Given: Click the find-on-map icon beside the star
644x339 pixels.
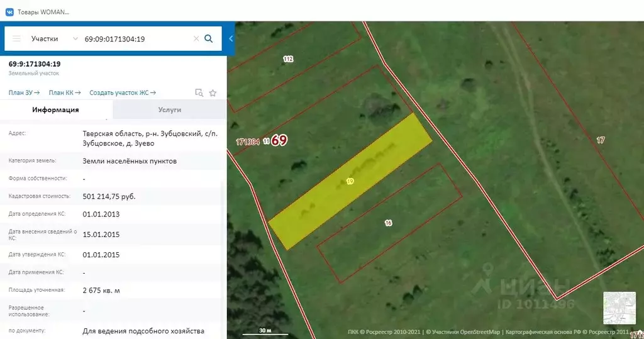Looking at the screenshot, I should pos(199,93).
